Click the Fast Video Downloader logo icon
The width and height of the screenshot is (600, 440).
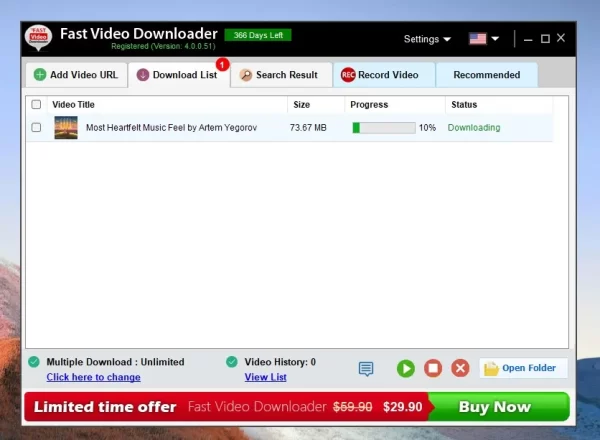pyautogui.click(x=38, y=38)
